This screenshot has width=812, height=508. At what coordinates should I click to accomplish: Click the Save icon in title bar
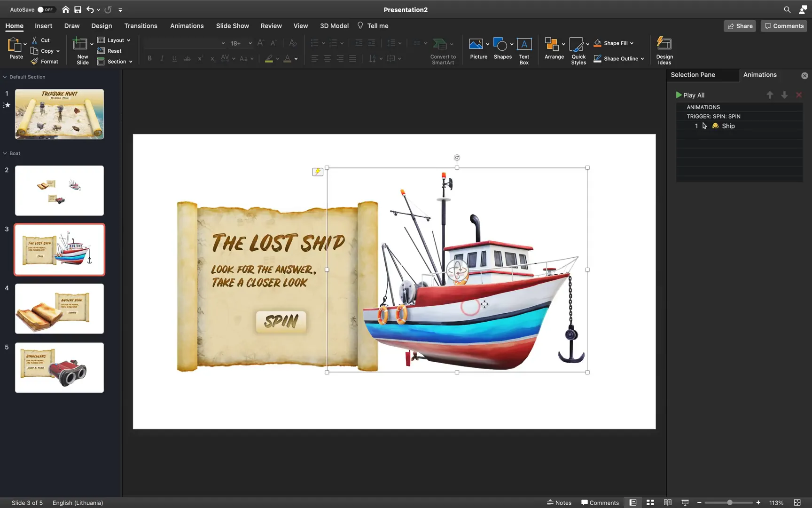78,9
